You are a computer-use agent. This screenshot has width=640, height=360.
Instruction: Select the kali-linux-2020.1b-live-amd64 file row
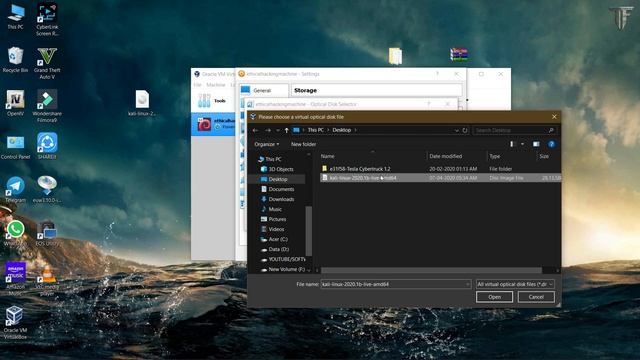(x=440, y=178)
